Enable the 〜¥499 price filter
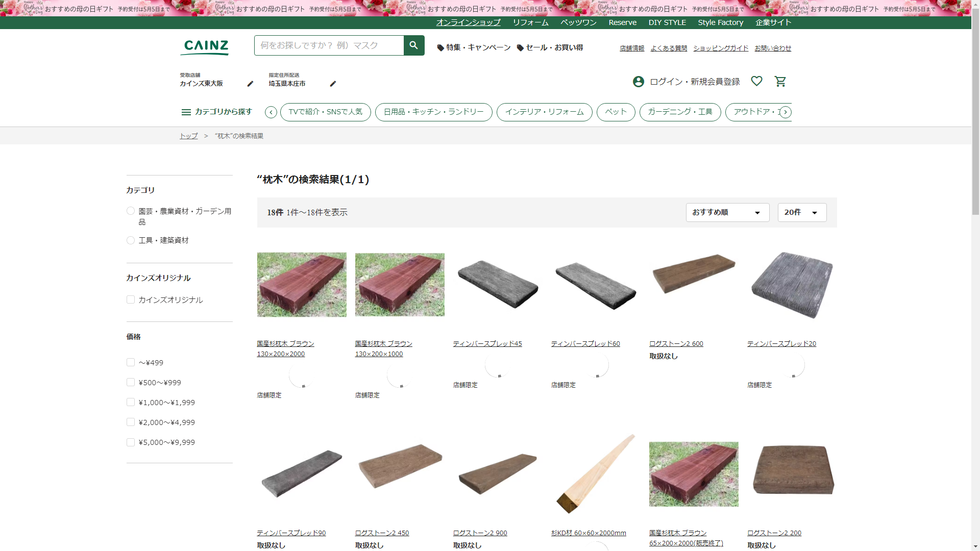The width and height of the screenshot is (980, 551). 131,363
